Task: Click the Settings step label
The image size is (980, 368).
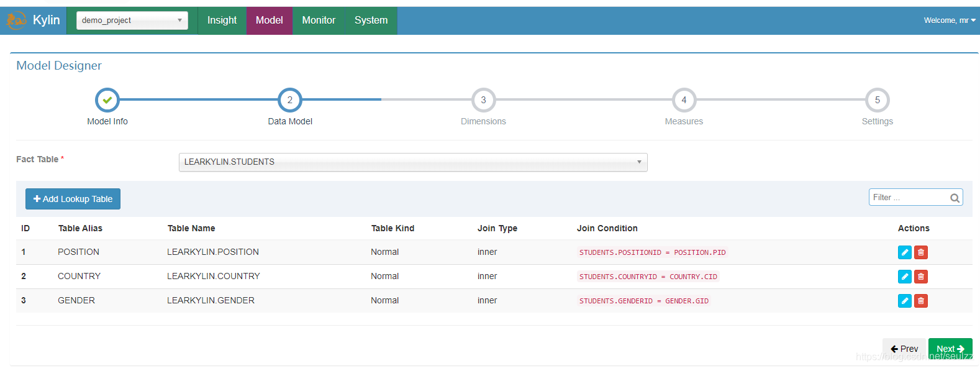Action: pyautogui.click(x=878, y=121)
